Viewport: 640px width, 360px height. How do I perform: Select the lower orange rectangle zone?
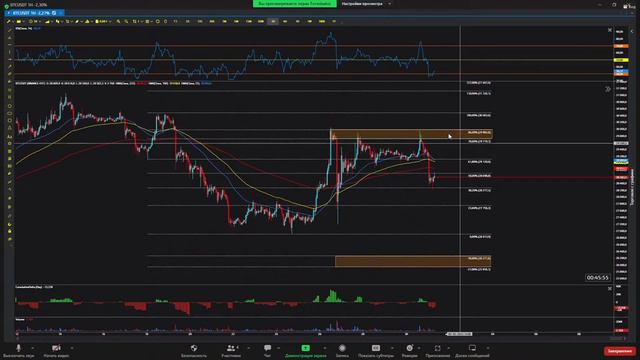pos(413,261)
